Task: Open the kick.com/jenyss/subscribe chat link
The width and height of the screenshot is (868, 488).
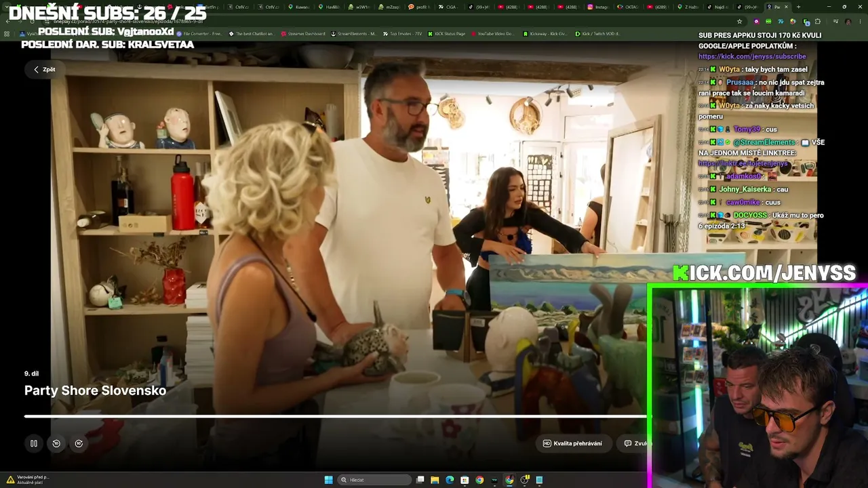Action: 752,56
